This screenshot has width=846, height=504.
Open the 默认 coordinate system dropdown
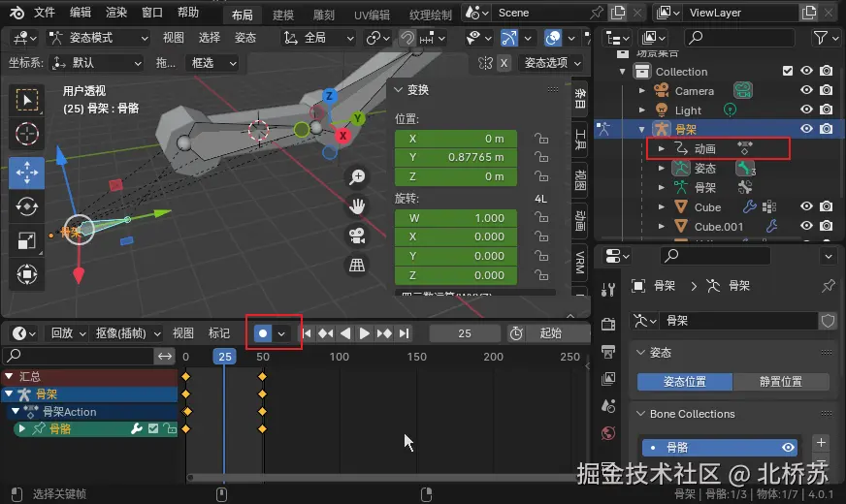click(95, 63)
